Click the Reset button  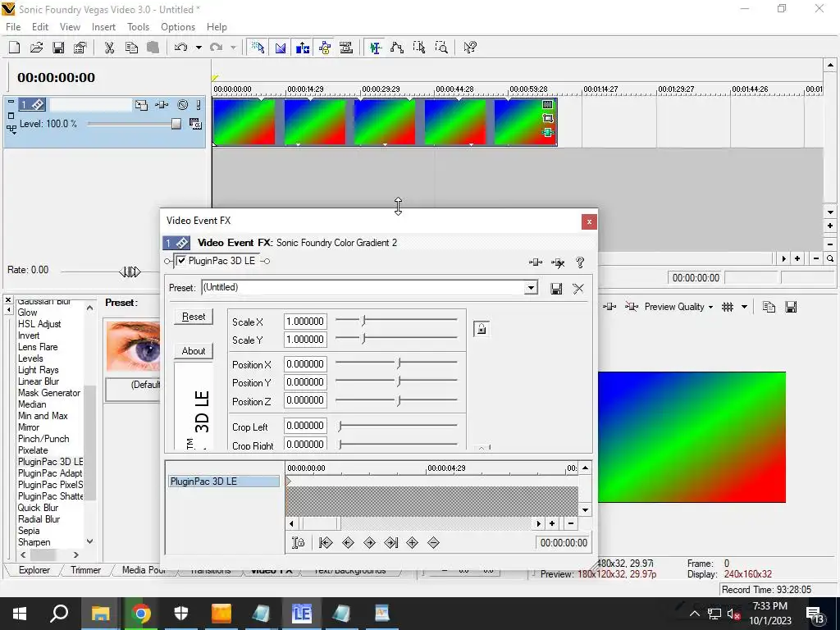click(194, 317)
